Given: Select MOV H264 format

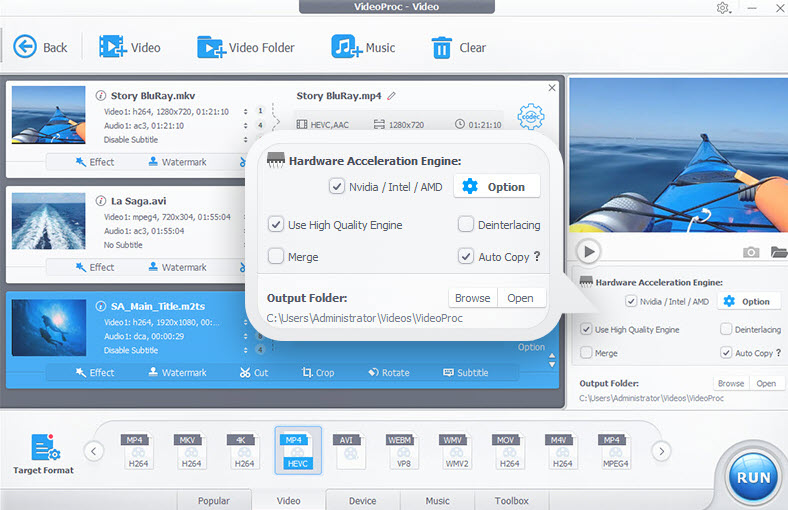Looking at the screenshot, I should point(509,451).
